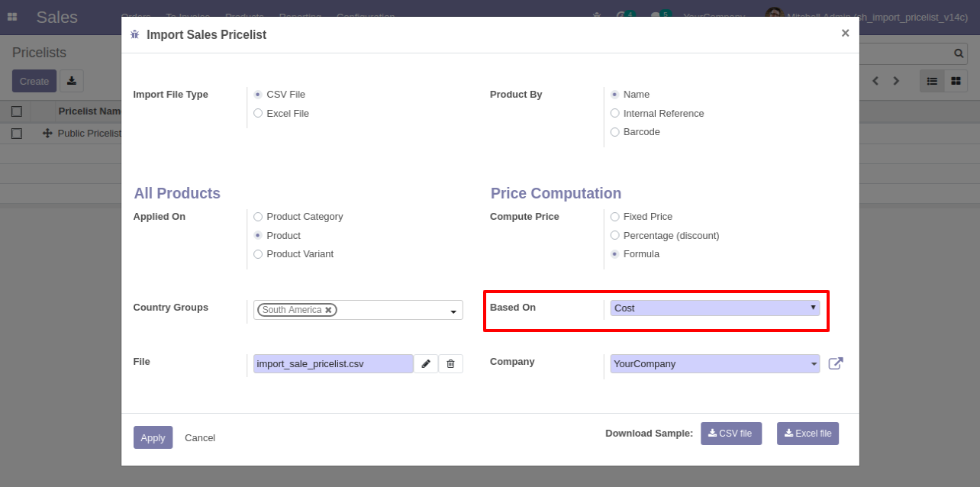Go to the next page arrow
Viewport: 980px width, 487px height.
pos(896,81)
